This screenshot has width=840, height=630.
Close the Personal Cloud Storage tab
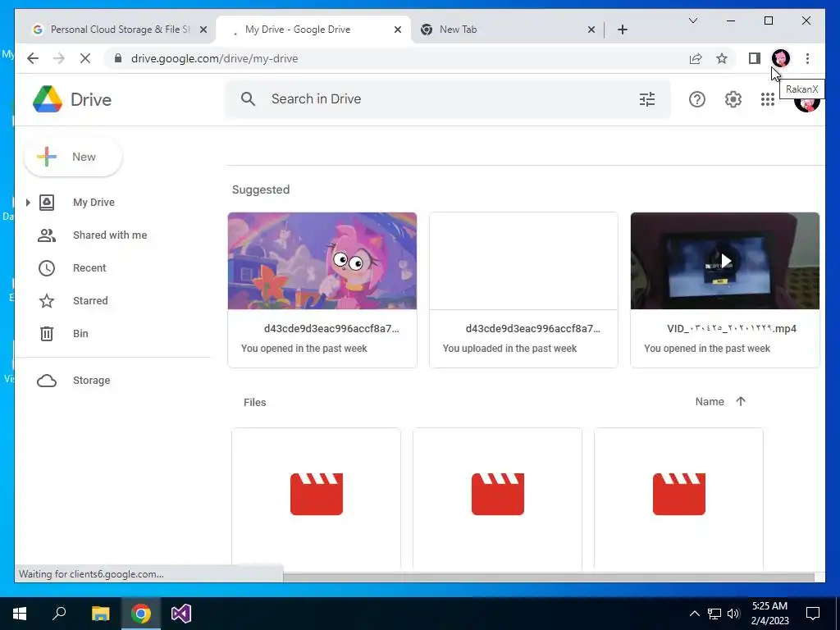pos(203,30)
